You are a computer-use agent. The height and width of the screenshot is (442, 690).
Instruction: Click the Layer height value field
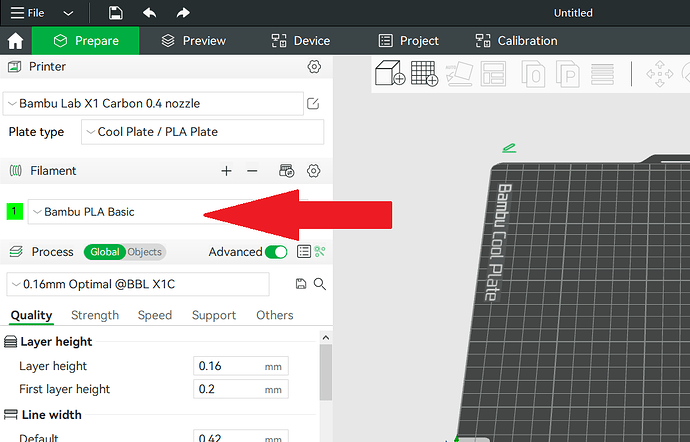[241, 366]
